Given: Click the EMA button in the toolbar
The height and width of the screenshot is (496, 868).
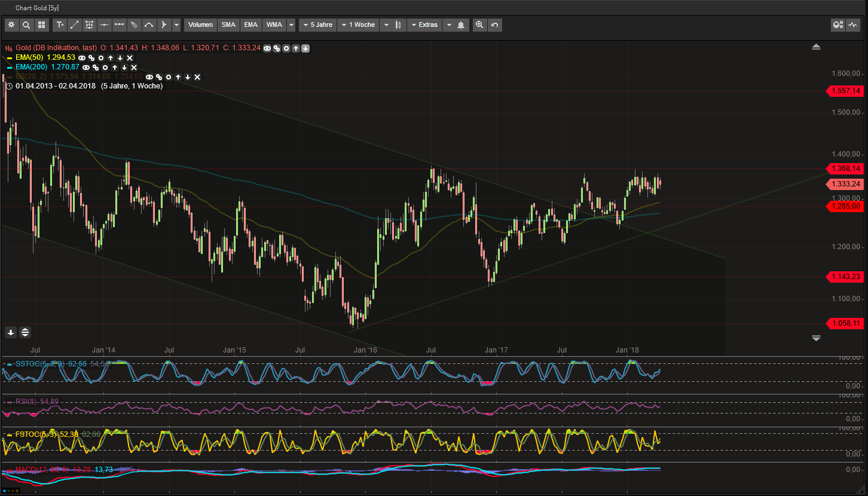Looking at the screenshot, I should pos(250,25).
